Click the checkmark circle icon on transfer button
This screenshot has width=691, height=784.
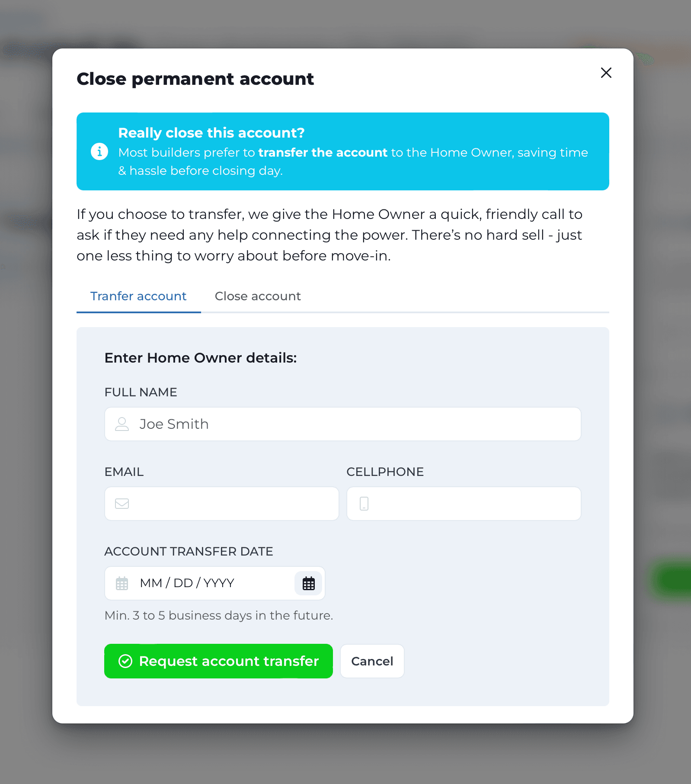[125, 661]
